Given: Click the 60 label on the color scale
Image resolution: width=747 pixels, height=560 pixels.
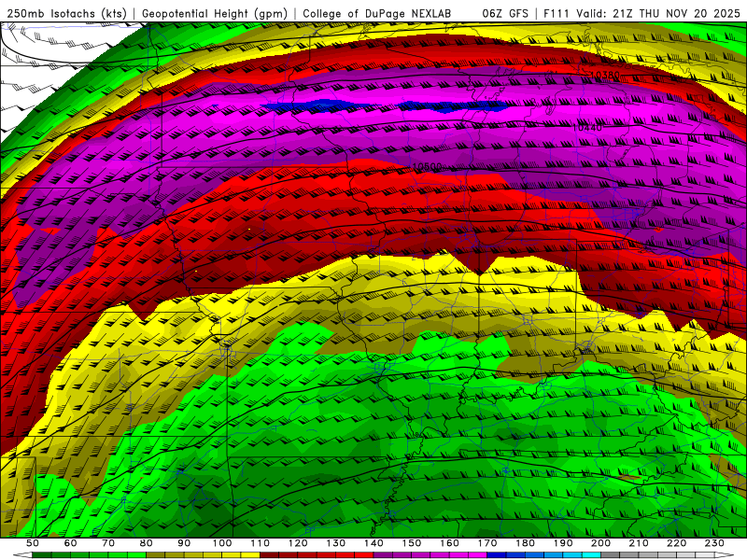Looking at the screenshot, I should [71, 543].
